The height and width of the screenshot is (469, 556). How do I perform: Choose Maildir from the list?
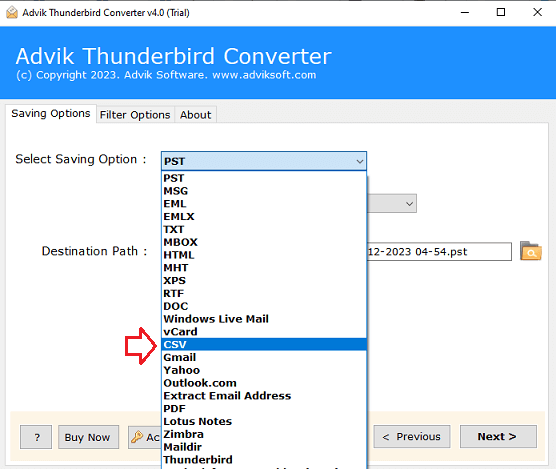pyautogui.click(x=264, y=447)
